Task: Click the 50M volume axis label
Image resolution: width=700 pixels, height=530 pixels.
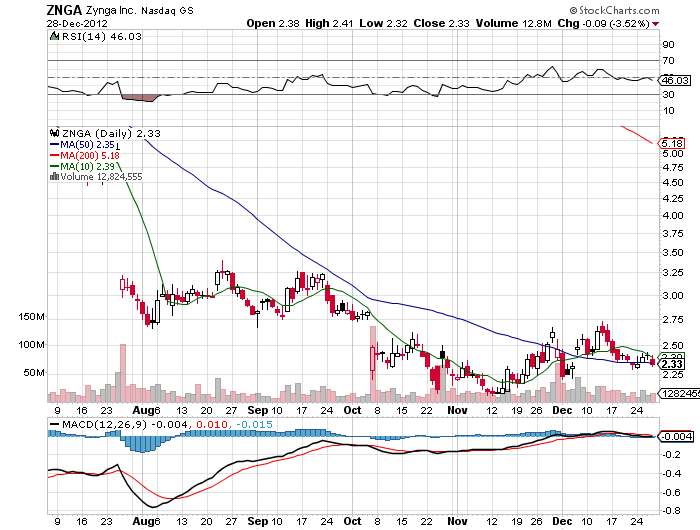Action: [34, 372]
